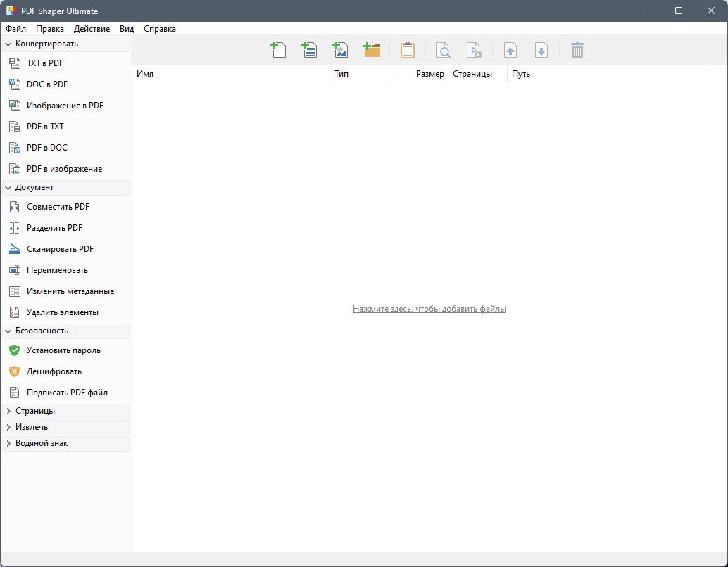Open the TXT в PDF converter
The height and width of the screenshot is (567, 728).
tap(45, 63)
